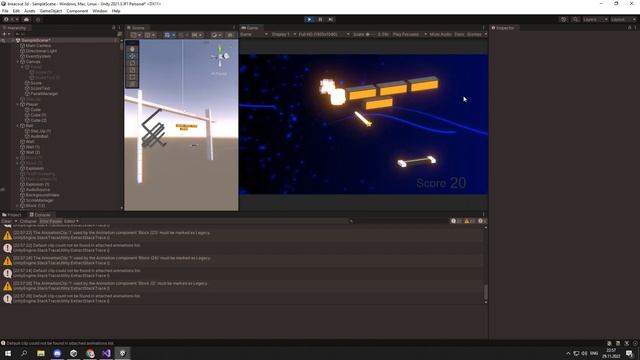Open the Display 1 dropdown in Game view
The height and width of the screenshot is (360, 640).
pos(284,35)
